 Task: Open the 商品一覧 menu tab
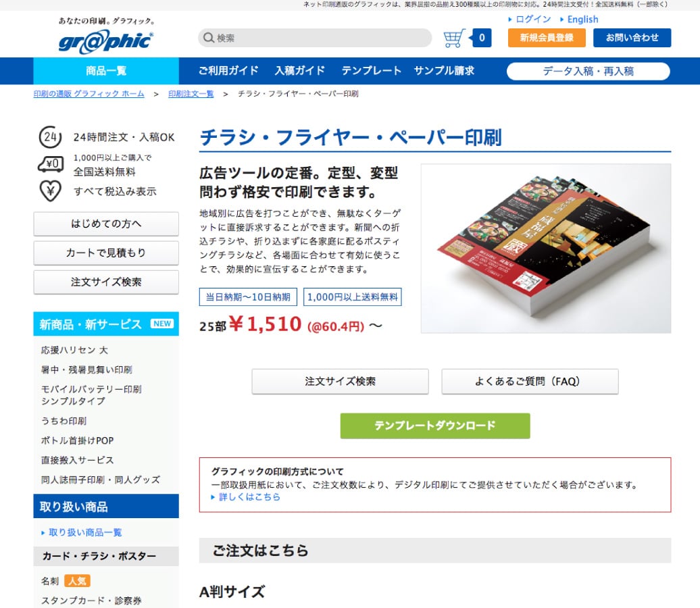[106, 70]
